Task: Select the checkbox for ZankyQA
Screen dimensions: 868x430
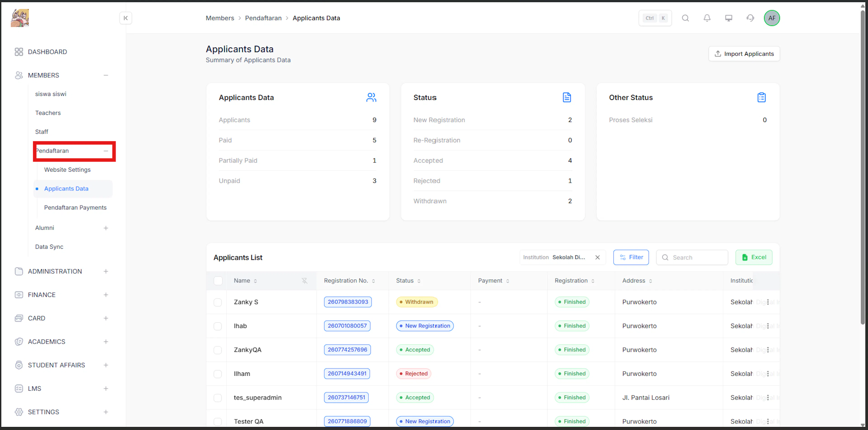Action: [x=218, y=350]
